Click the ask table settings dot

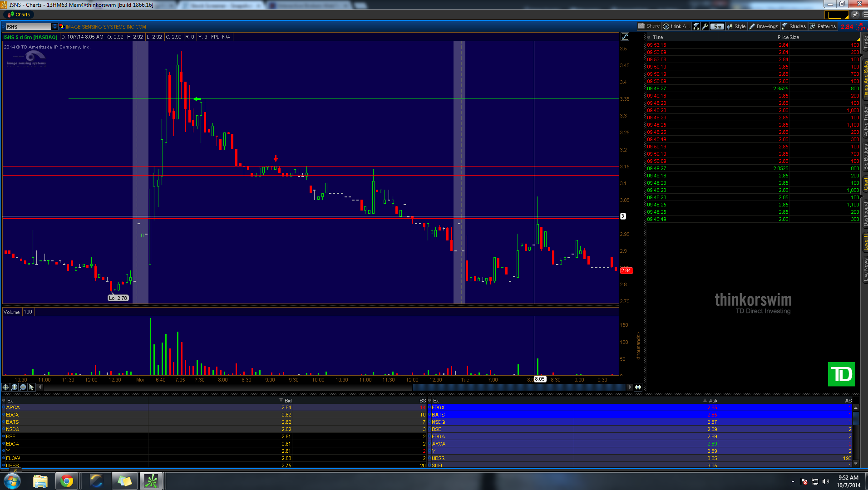click(x=429, y=401)
